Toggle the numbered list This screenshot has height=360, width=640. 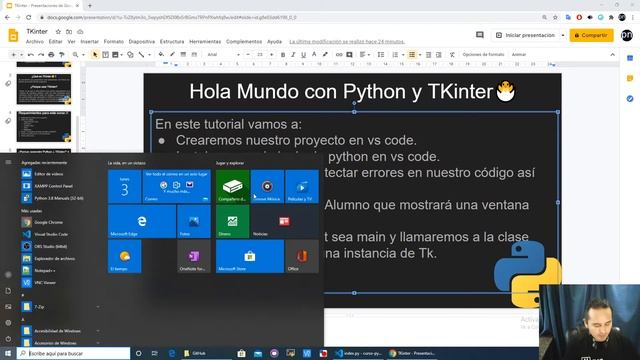point(395,55)
